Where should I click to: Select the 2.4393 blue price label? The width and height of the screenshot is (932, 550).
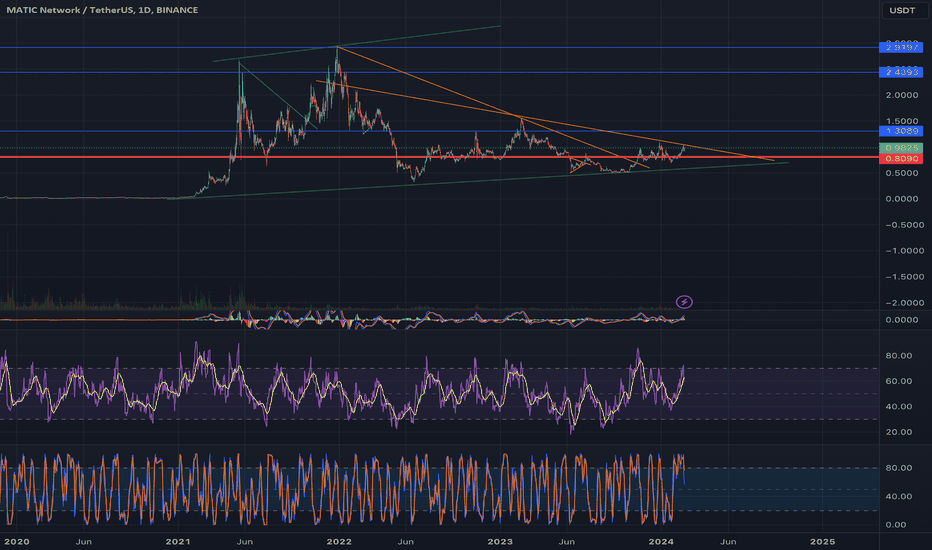901,72
